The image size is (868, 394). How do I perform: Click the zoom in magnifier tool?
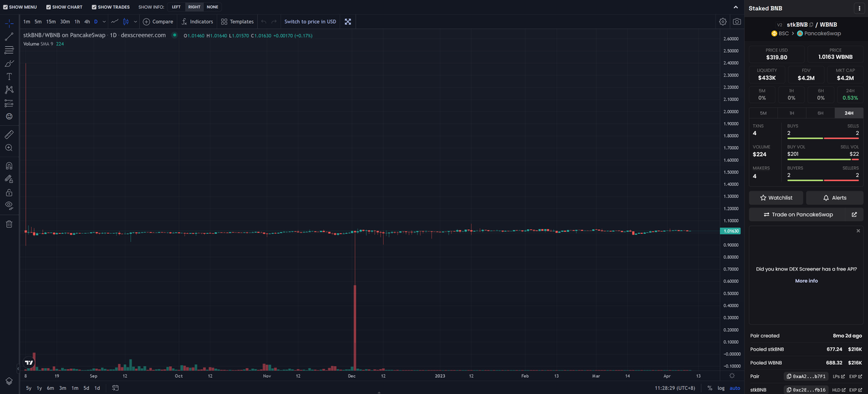pyautogui.click(x=9, y=148)
